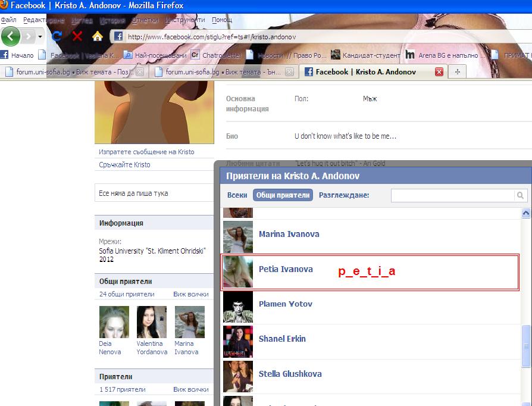Viewport: 532px width, 406px height.
Task: Open Petia Ivanova's profile link
Action: (286, 269)
